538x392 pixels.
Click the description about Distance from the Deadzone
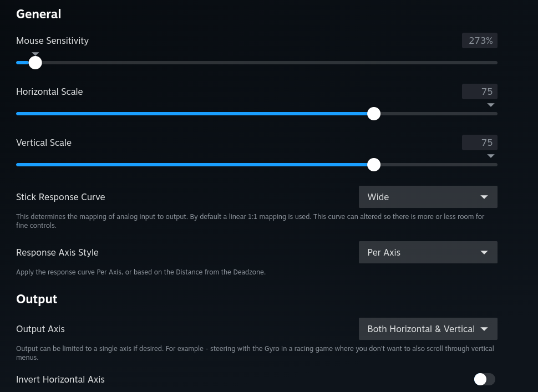pos(141,272)
